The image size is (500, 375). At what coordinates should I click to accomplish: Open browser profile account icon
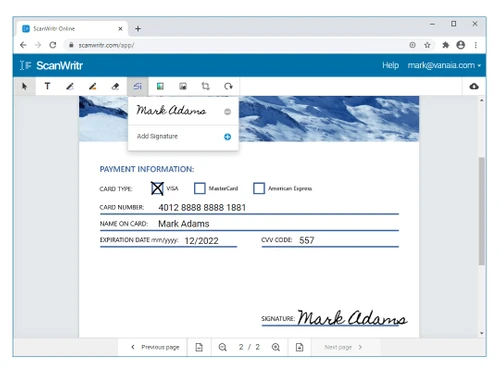(461, 45)
